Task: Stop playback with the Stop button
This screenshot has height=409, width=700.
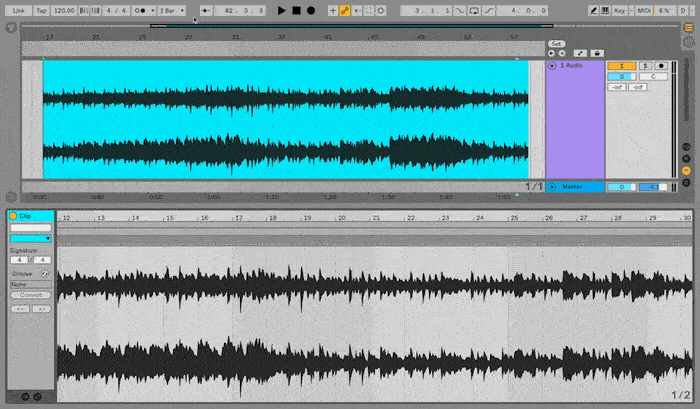Action: (296, 10)
